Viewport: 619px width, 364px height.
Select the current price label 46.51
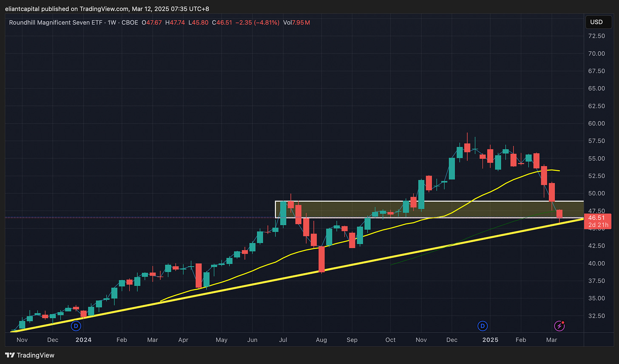[x=597, y=218]
